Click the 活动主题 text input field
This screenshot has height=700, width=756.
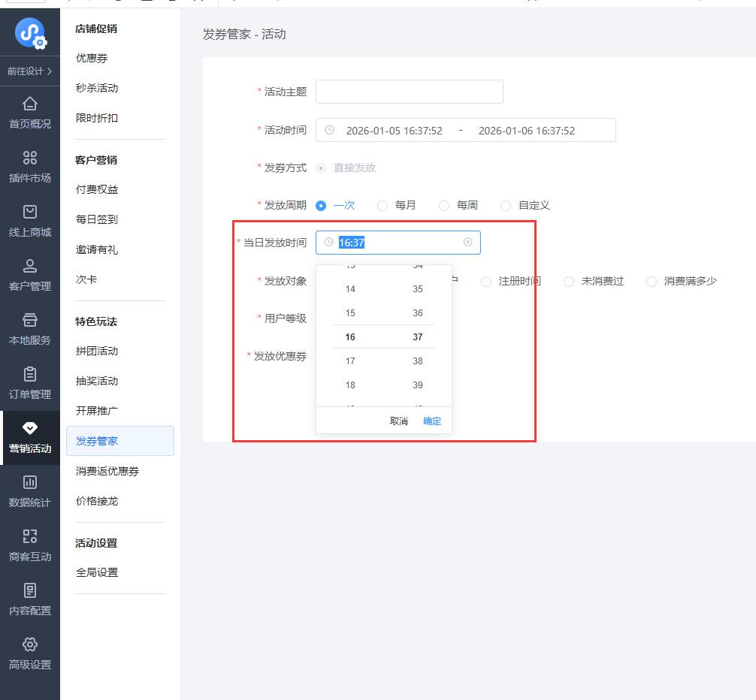409,92
